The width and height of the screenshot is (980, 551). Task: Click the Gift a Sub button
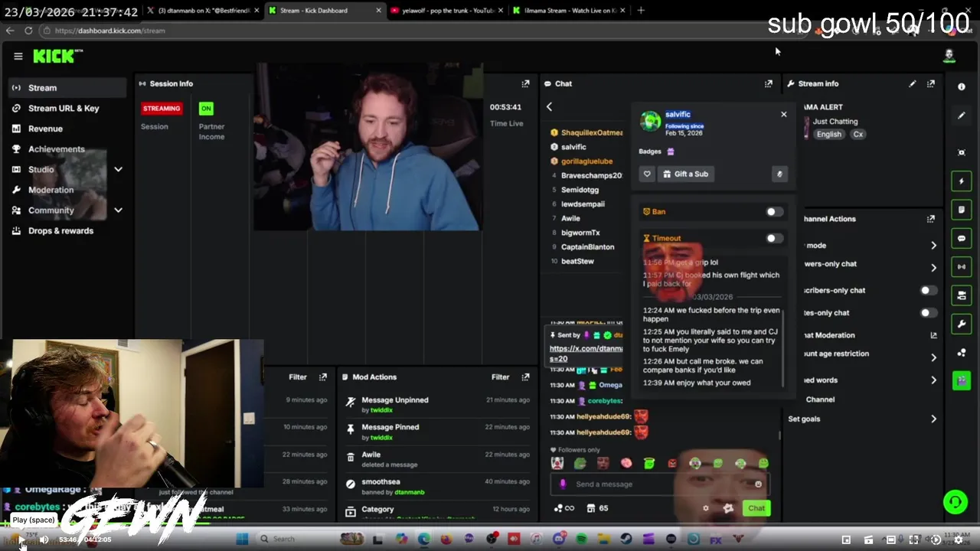(x=685, y=174)
